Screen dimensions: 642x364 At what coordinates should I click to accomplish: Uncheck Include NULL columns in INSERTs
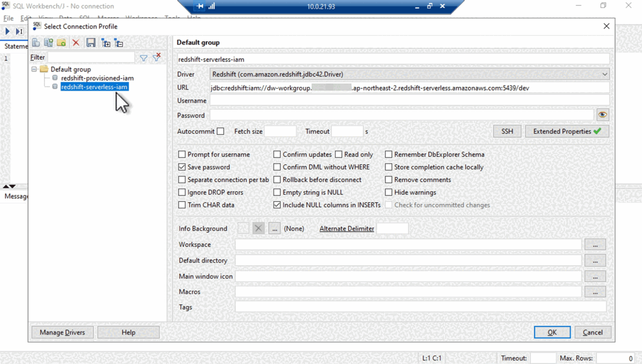click(277, 205)
